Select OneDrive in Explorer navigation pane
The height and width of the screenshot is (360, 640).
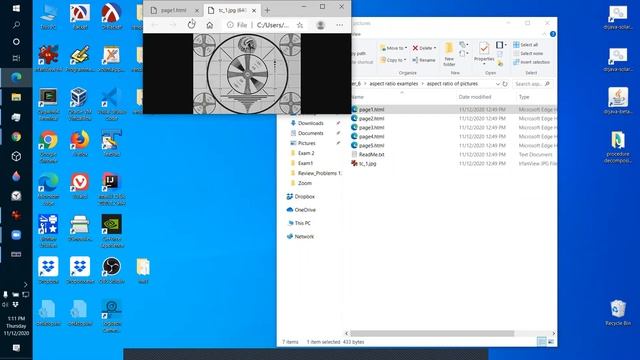coord(304,210)
